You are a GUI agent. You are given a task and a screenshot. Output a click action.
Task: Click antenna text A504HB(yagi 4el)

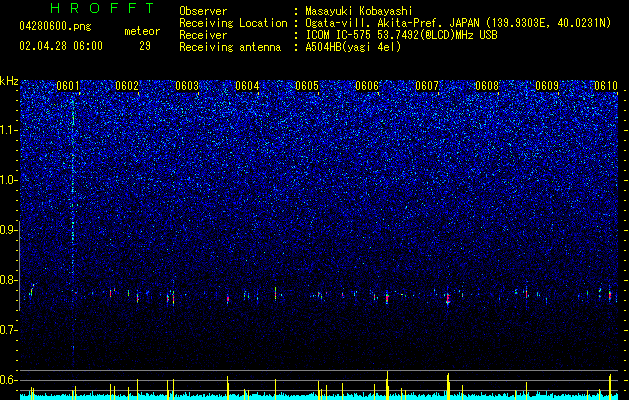(353, 47)
